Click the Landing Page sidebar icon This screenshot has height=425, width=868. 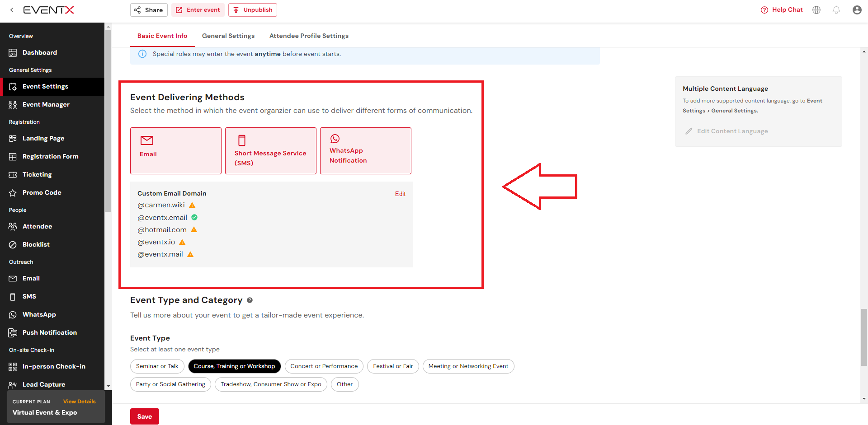click(13, 138)
